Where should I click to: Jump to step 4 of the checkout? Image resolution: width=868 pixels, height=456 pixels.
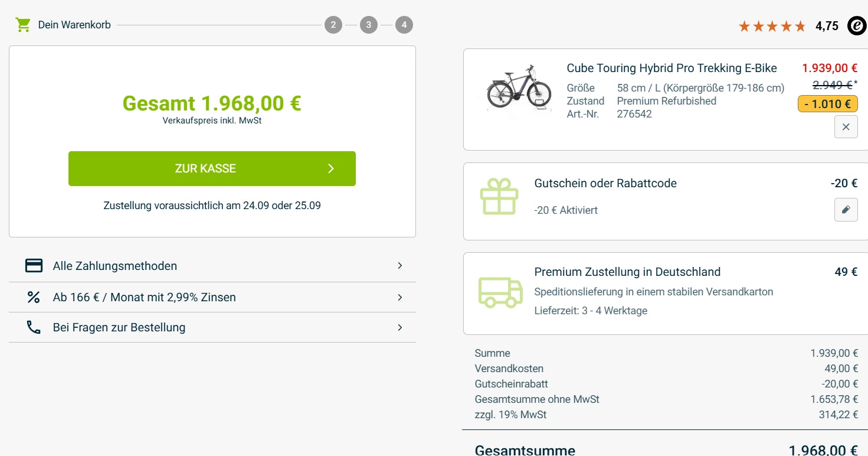[x=404, y=24]
